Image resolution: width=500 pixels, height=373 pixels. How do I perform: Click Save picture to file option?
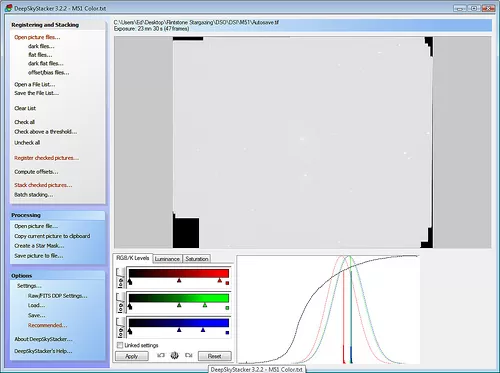click(x=39, y=256)
